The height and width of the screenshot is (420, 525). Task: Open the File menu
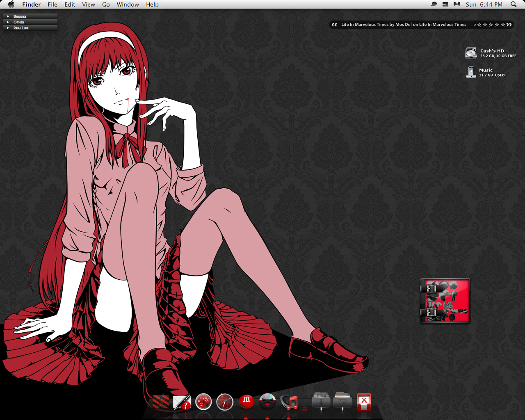pos(52,5)
